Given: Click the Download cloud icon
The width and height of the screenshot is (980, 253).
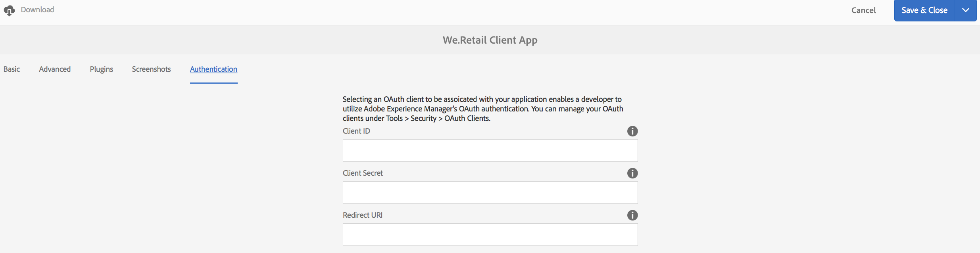Looking at the screenshot, I should pyautogui.click(x=9, y=11).
